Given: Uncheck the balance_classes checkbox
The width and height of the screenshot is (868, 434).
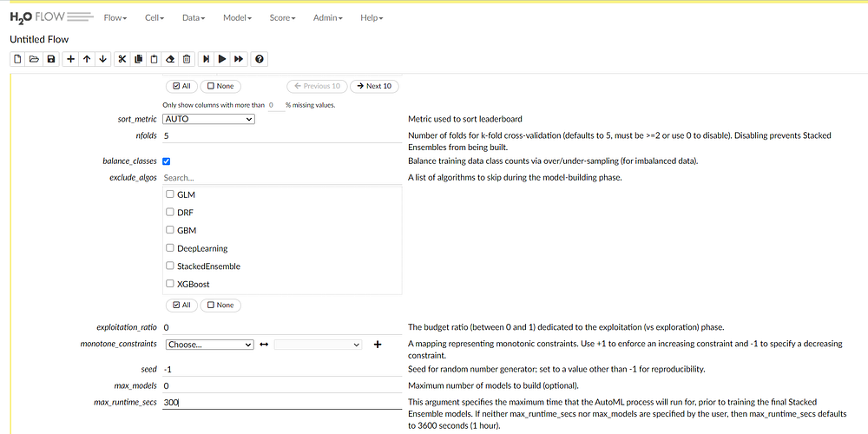Looking at the screenshot, I should click(166, 161).
